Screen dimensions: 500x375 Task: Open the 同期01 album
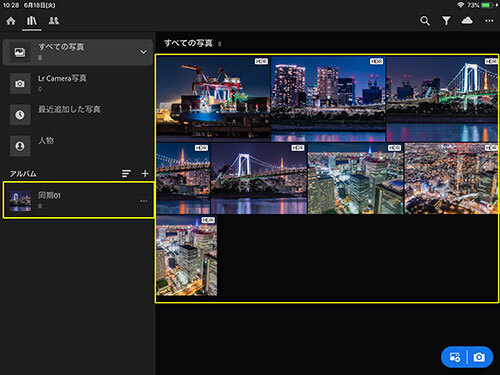tap(79, 200)
